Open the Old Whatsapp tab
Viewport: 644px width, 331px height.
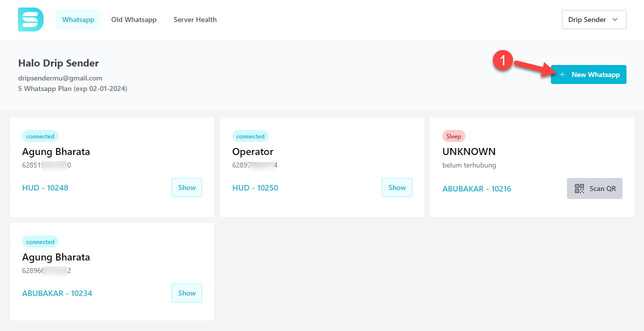coord(134,19)
